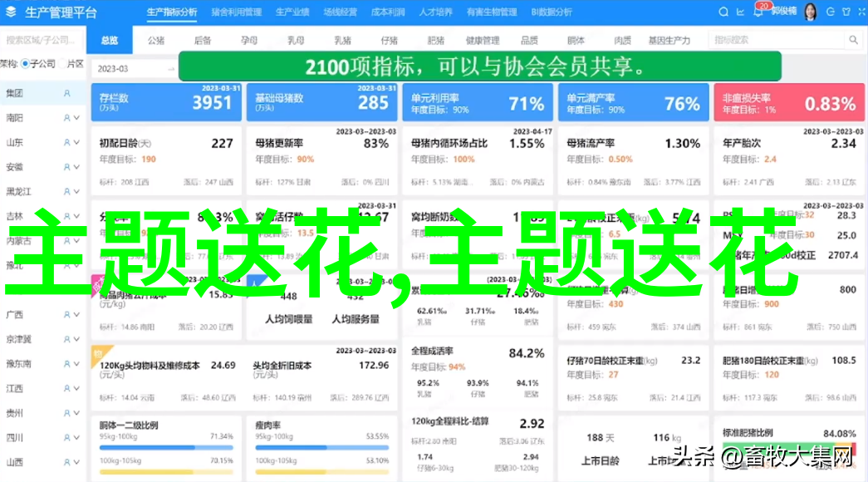Open the 基础母猪数 summary card
Image resolution: width=868 pixels, height=482 pixels.
(321, 102)
